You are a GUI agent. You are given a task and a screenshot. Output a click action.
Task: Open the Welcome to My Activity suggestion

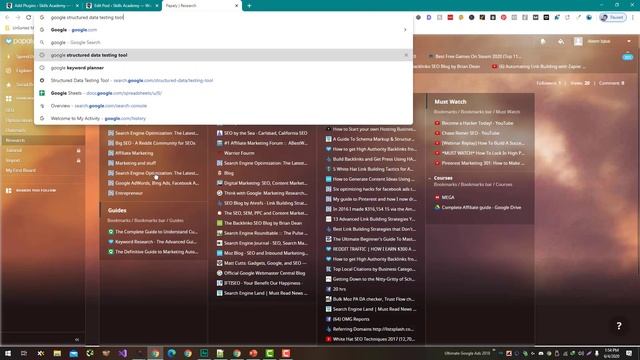tap(224, 118)
